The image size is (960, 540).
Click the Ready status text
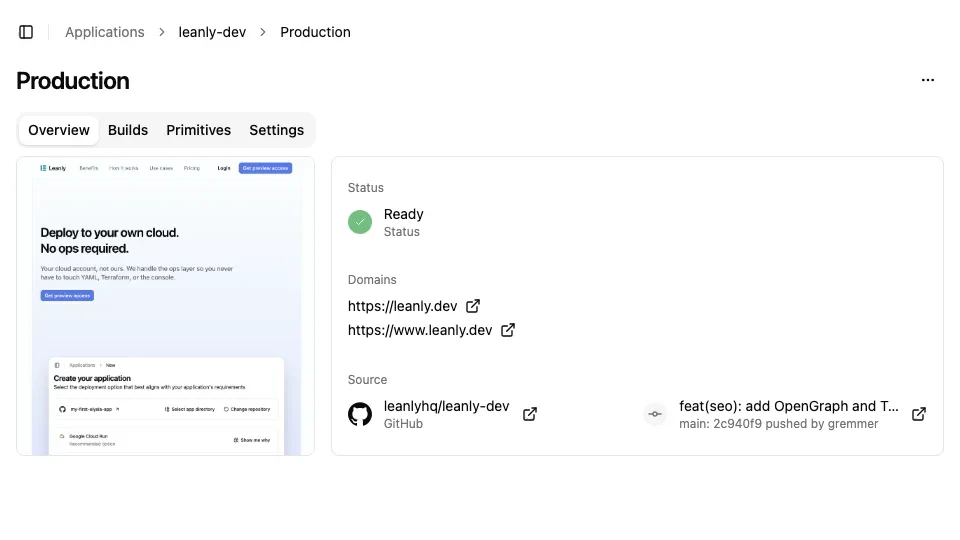click(x=403, y=214)
